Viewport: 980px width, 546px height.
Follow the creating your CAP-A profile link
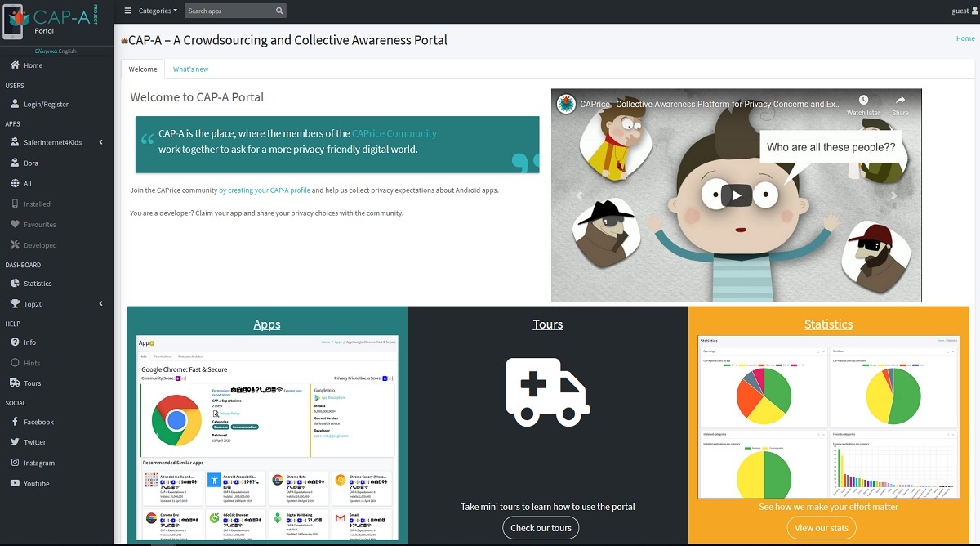point(265,190)
